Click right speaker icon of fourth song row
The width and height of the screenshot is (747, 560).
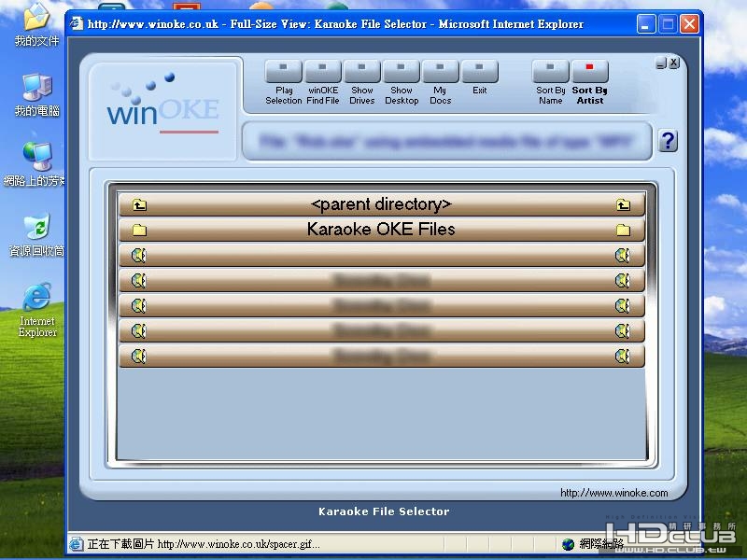tap(623, 330)
